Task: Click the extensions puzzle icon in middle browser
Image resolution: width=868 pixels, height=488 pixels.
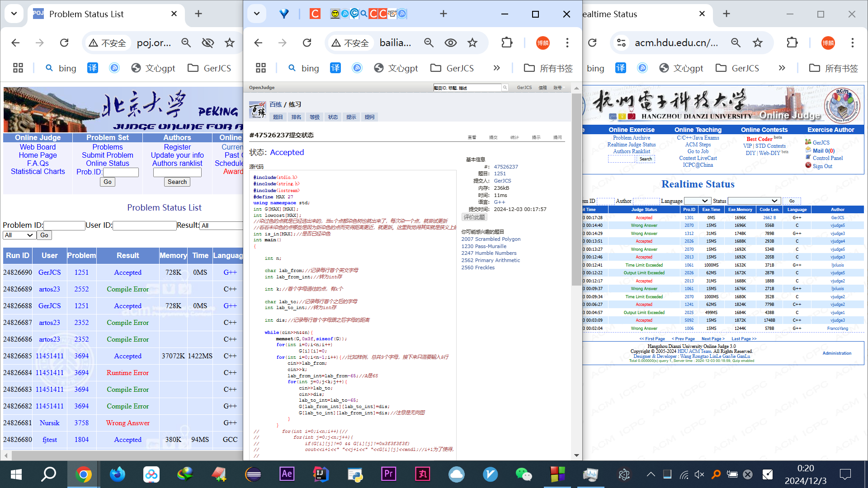Action: (x=507, y=42)
